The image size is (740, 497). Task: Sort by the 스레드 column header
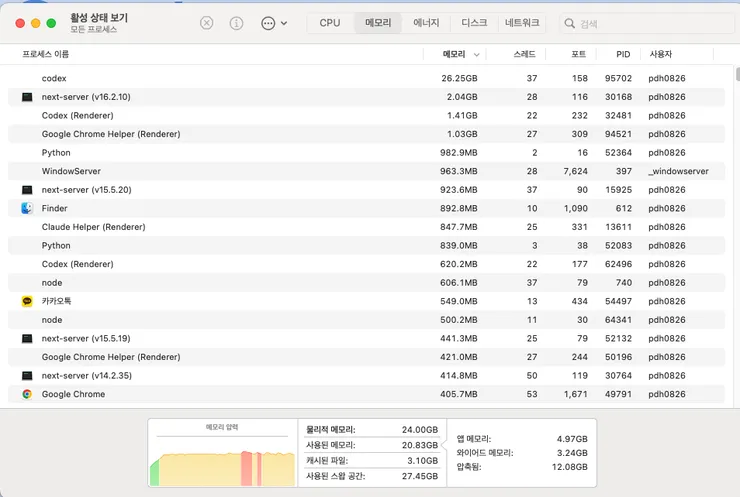tap(524, 54)
